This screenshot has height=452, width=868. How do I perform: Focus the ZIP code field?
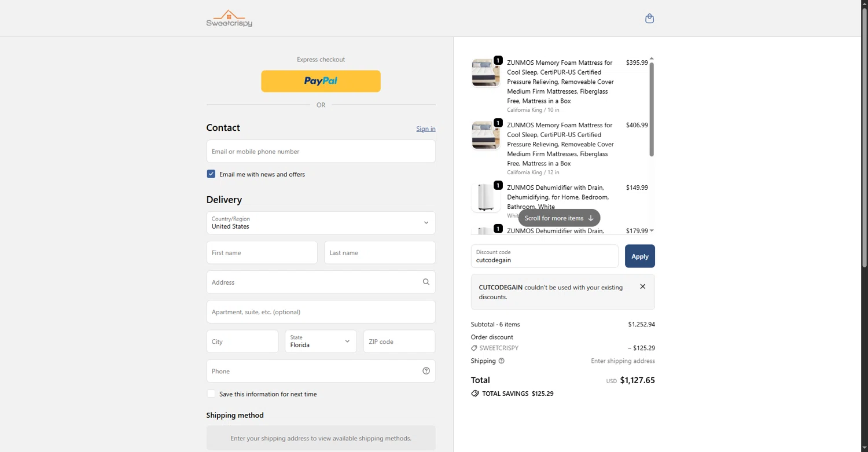399,341
